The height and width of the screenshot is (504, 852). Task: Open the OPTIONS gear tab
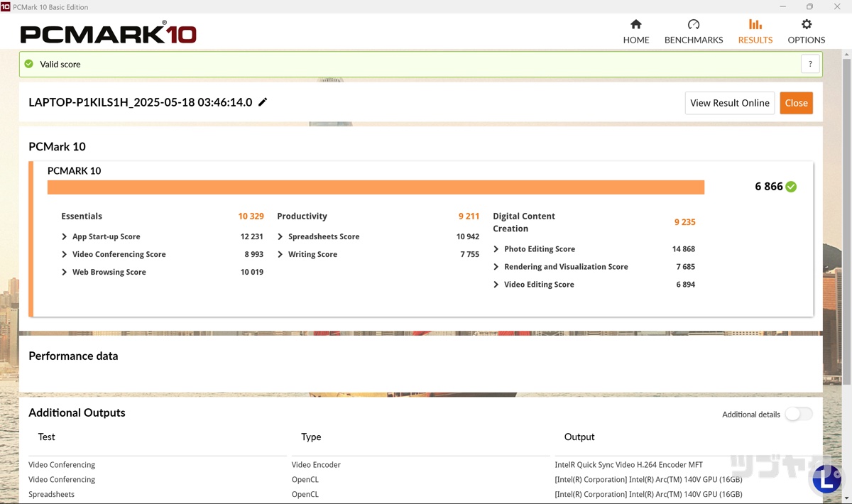(807, 32)
